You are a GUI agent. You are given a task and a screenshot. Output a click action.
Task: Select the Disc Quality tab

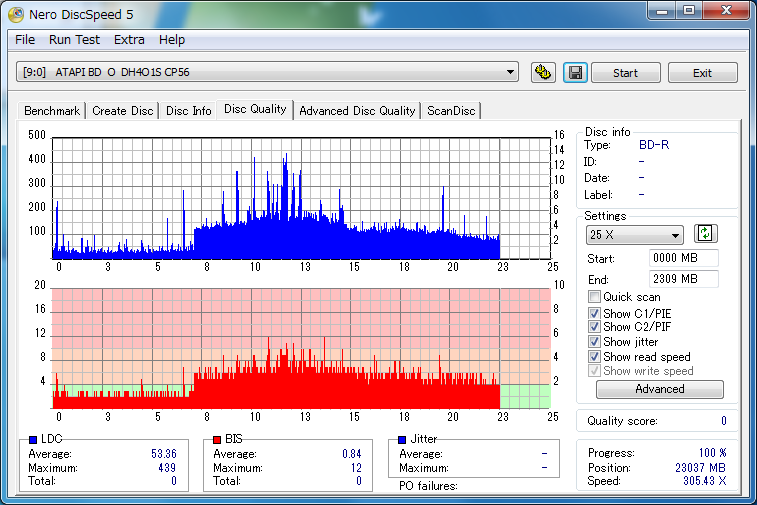tap(255, 110)
